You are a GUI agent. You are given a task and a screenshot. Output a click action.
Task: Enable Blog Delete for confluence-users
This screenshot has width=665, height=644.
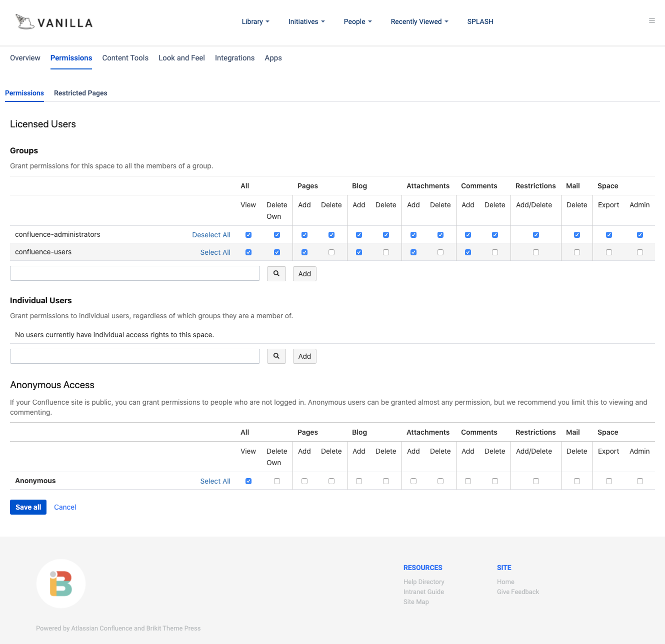[386, 252]
